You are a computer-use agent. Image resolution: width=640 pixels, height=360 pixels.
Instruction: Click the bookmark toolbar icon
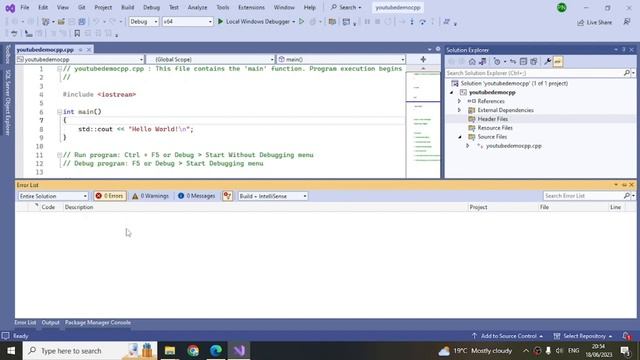[77, 34]
